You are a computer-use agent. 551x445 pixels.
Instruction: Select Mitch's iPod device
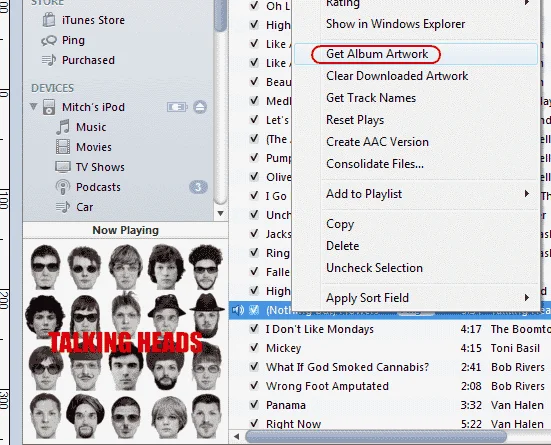pyautogui.click(x=93, y=107)
